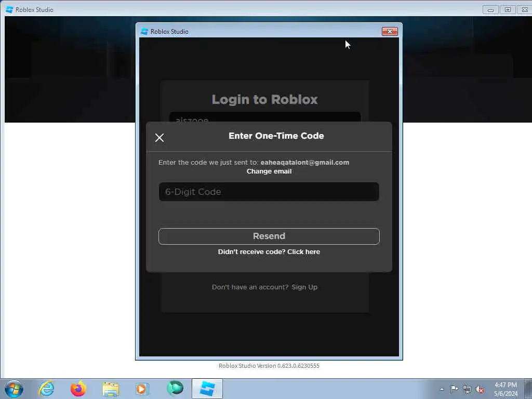The height and width of the screenshot is (399, 532).
Task: Click the Show desktop strip beside the clock
Action: (x=528, y=389)
